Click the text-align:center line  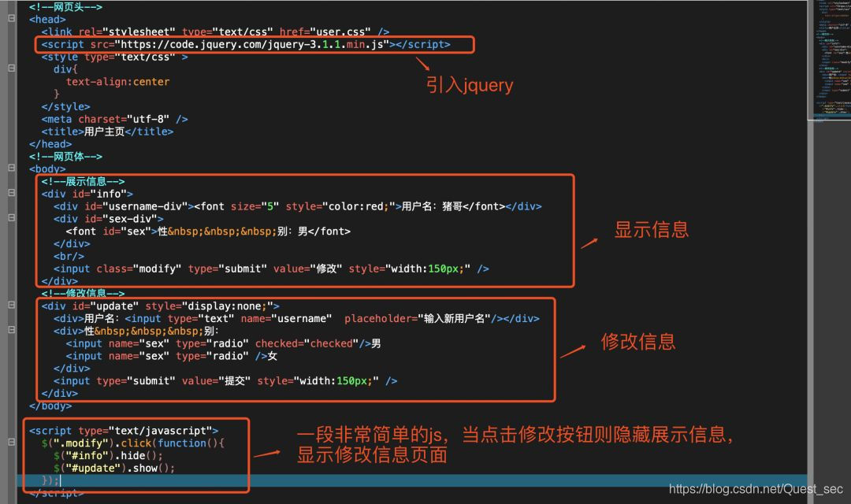tap(117, 82)
